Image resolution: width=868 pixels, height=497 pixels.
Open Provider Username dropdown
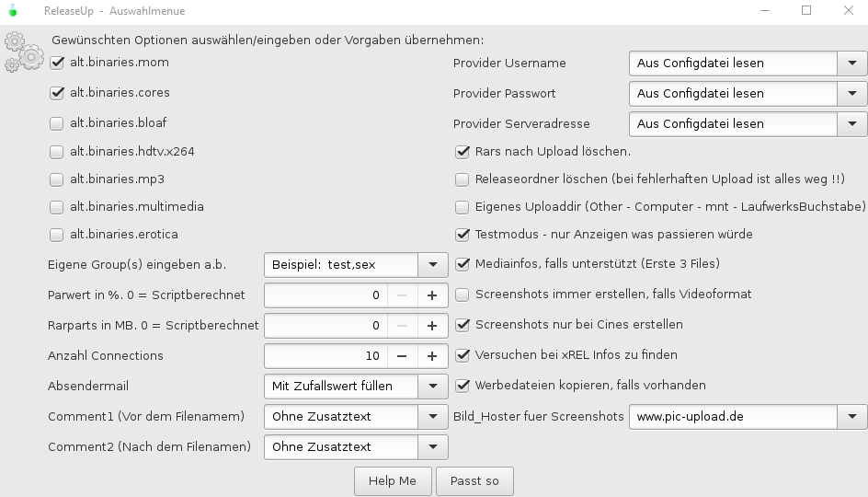(x=852, y=64)
